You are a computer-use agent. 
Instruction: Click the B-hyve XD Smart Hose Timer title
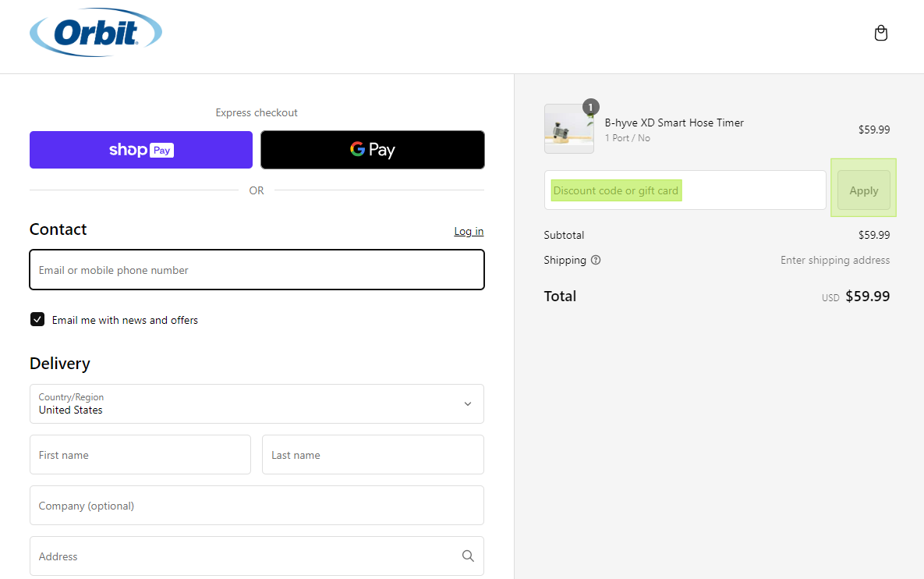coord(674,123)
